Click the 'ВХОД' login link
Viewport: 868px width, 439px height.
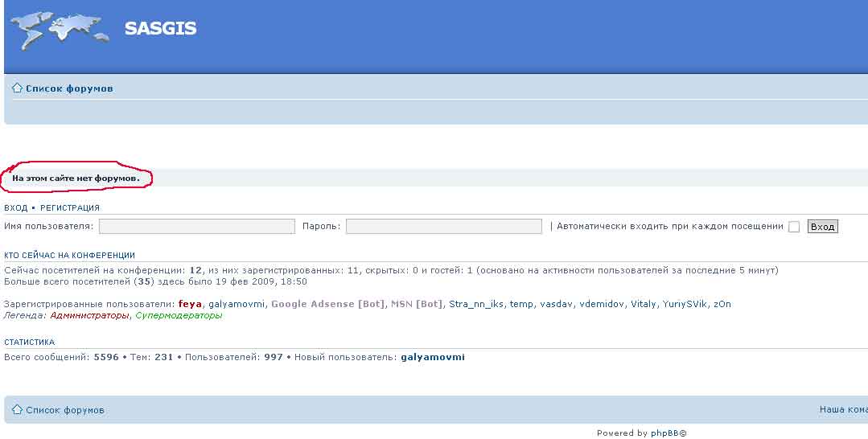pos(15,207)
